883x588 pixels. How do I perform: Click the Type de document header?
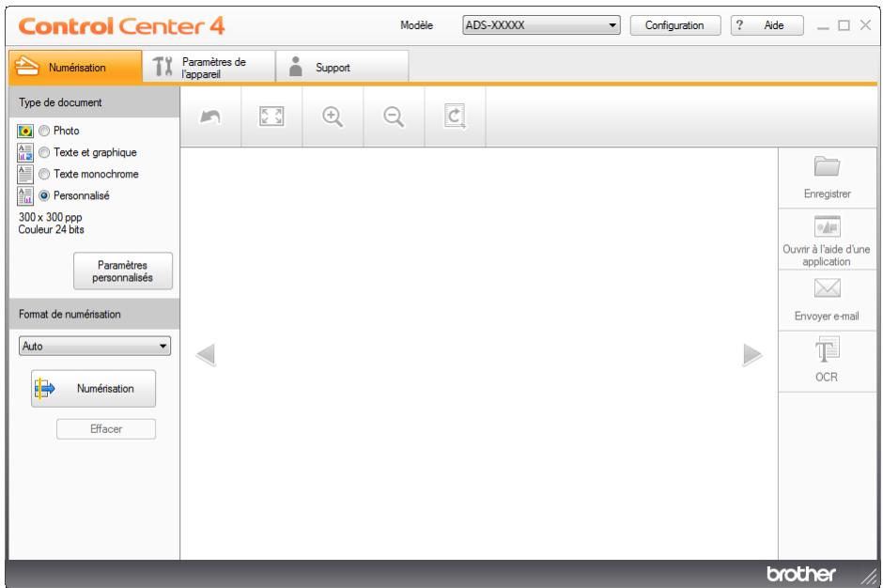[x=94, y=102]
